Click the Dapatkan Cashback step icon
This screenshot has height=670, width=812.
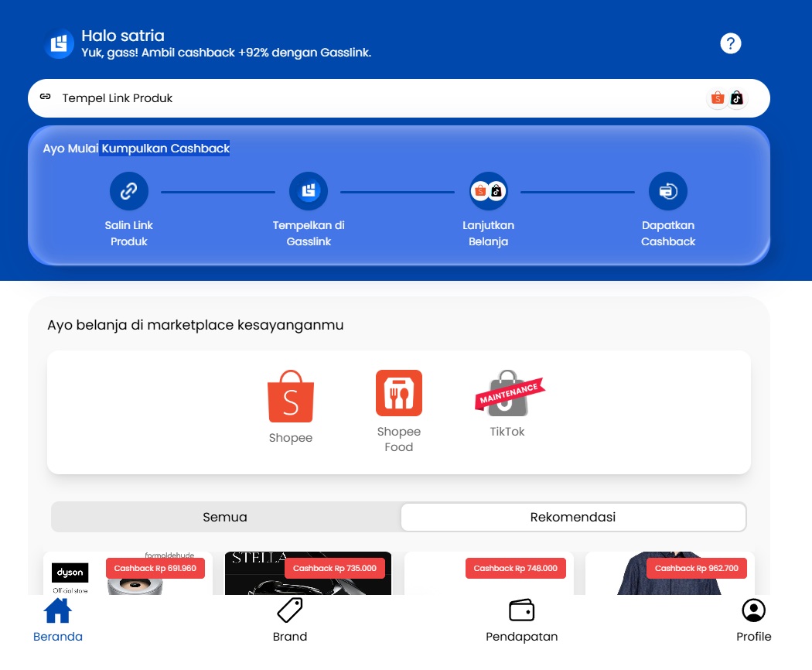coord(667,191)
